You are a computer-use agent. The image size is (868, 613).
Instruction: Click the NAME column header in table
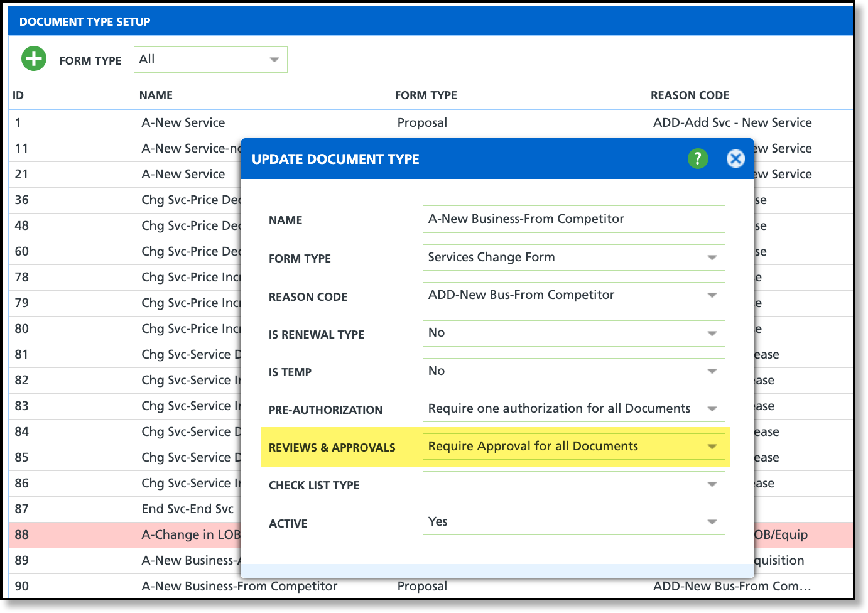[156, 95]
